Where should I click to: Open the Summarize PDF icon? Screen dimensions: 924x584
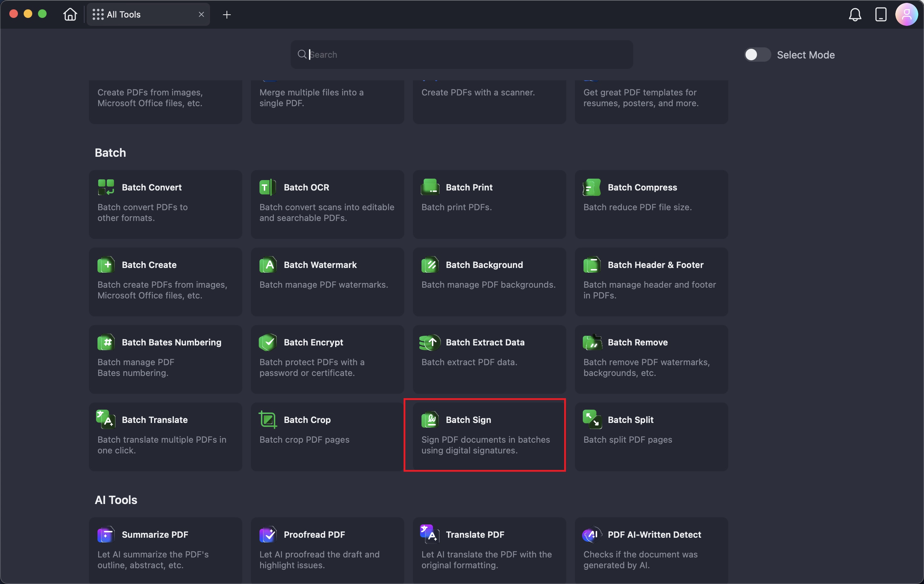point(106,534)
